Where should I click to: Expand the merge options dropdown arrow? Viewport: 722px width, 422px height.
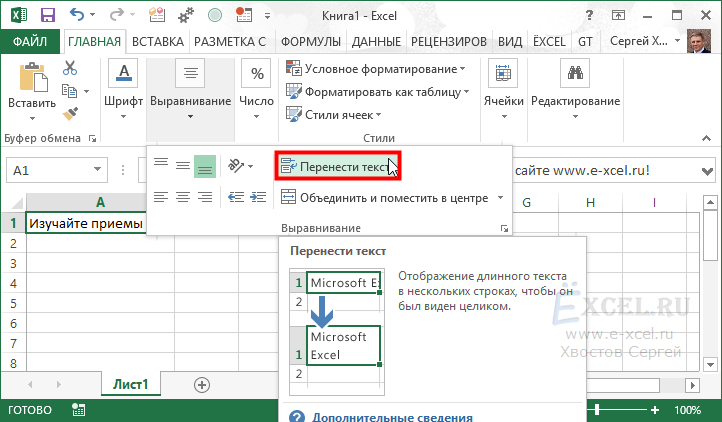click(x=501, y=197)
